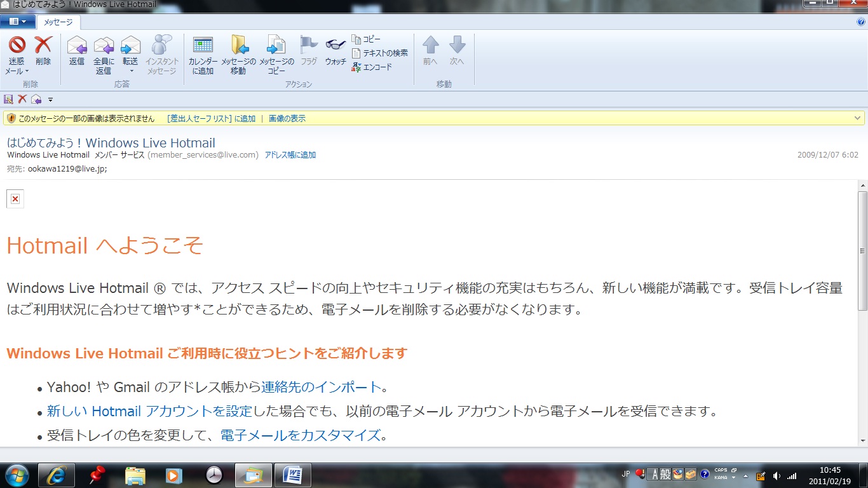868x488 pixels.
Task: Open the 迷惑メール dropdown arrow
Action: (x=27, y=71)
